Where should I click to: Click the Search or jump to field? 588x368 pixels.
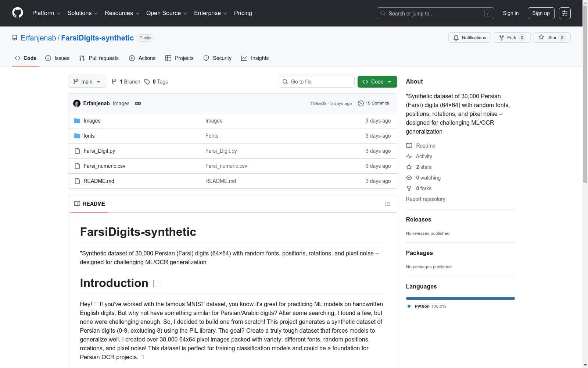point(435,13)
